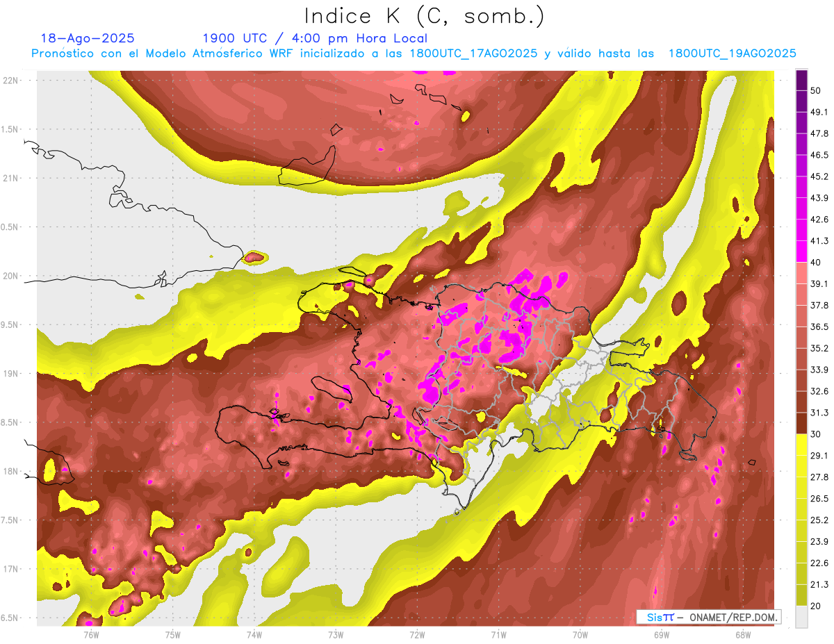The width and height of the screenshot is (834, 644).
Task: Click the 74W longitude label
Action: tap(254, 634)
